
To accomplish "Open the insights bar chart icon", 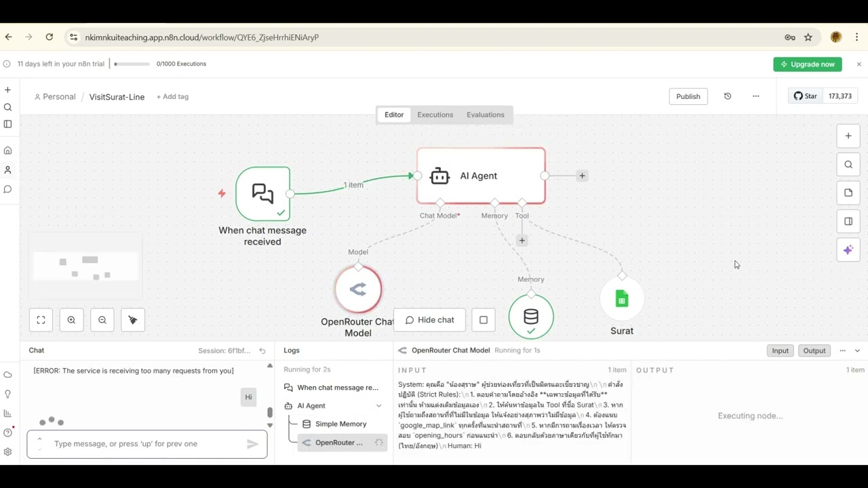I will coord(8,413).
